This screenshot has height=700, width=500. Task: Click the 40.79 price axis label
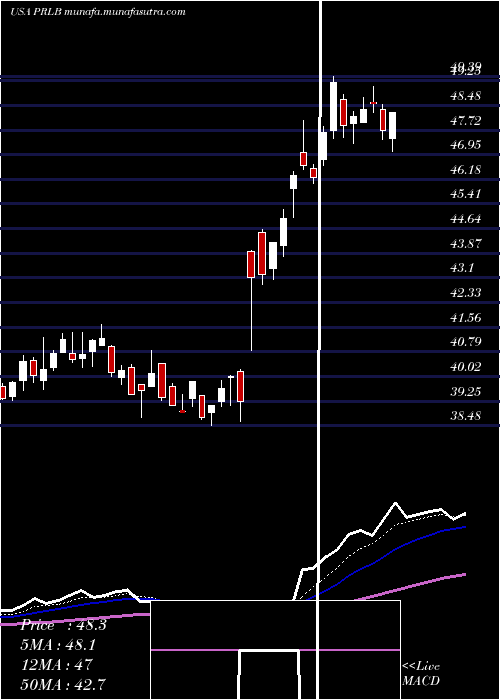click(x=466, y=342)
